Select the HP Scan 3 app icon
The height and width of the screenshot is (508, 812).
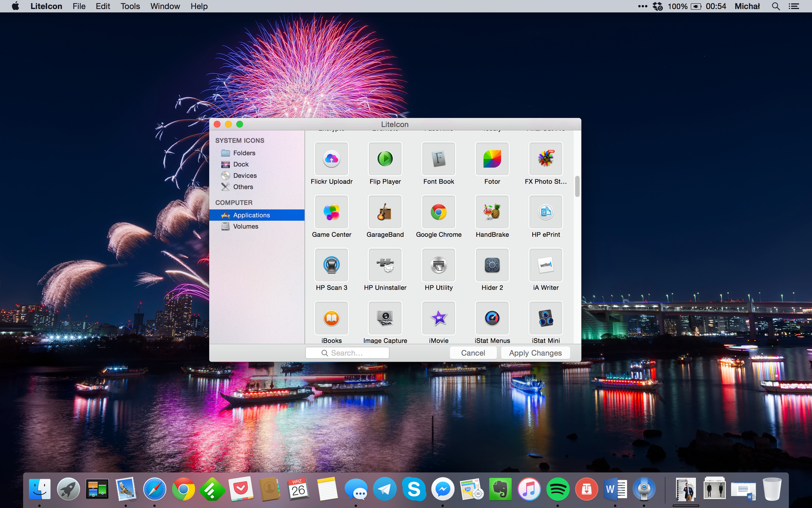tap(331, 265)
